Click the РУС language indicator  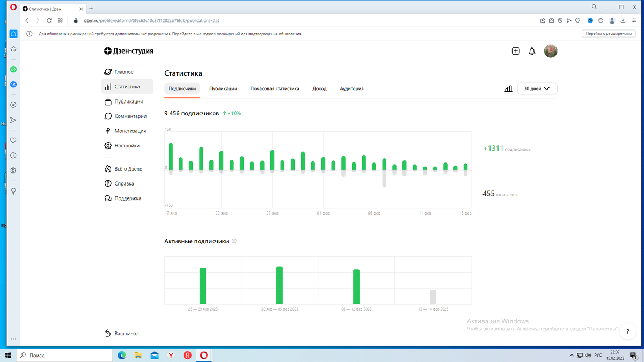tap(598, 356)
